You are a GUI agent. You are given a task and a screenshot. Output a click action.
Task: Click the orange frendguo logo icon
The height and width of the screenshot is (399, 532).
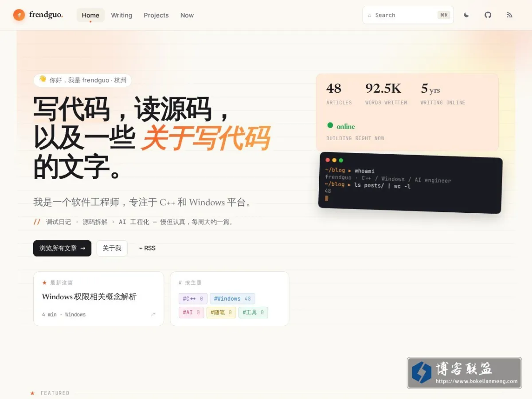tap(19, 15)
